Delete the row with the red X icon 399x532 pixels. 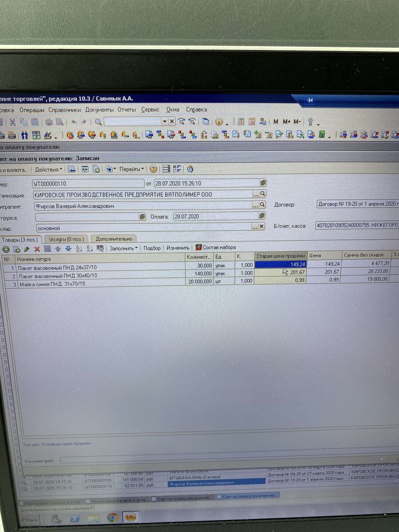click(37, 249)
